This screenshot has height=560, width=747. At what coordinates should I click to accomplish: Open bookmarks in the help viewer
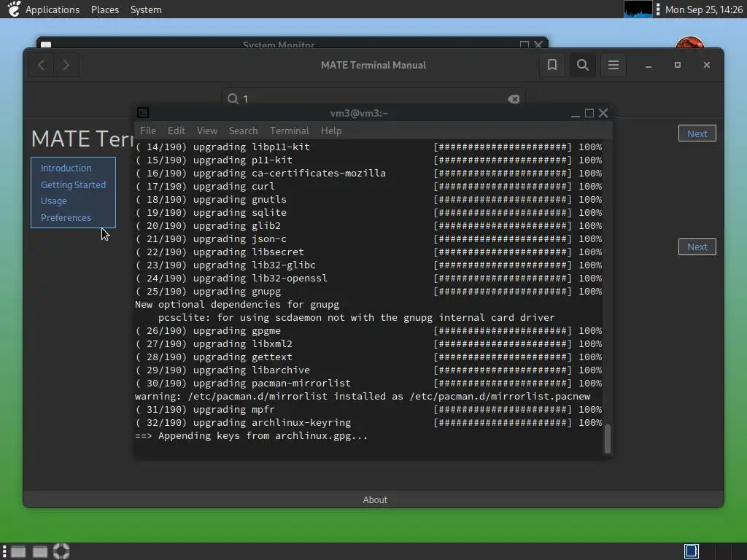click(552, 65)
